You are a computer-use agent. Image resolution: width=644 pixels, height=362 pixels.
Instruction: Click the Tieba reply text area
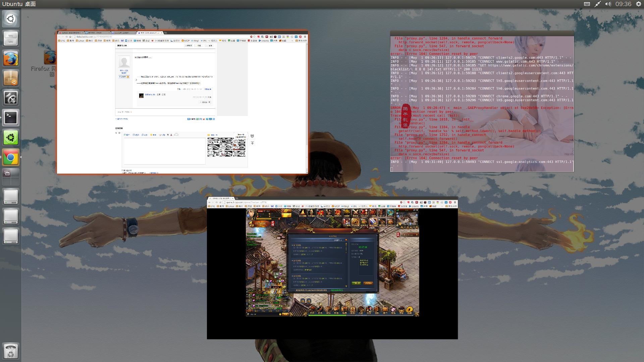(x=164, y=151)
